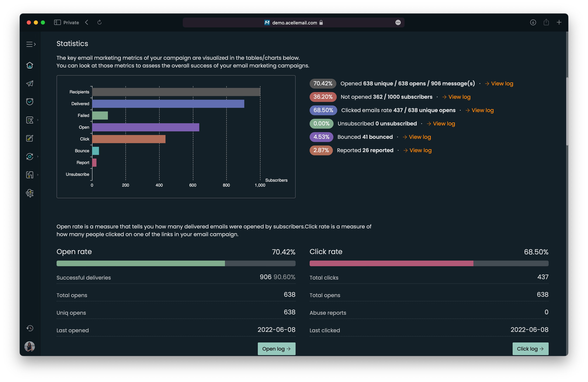Viewport: 588px width, 382px height.
Task: Click the Failed bar in chart
Action: coord(100,115)
